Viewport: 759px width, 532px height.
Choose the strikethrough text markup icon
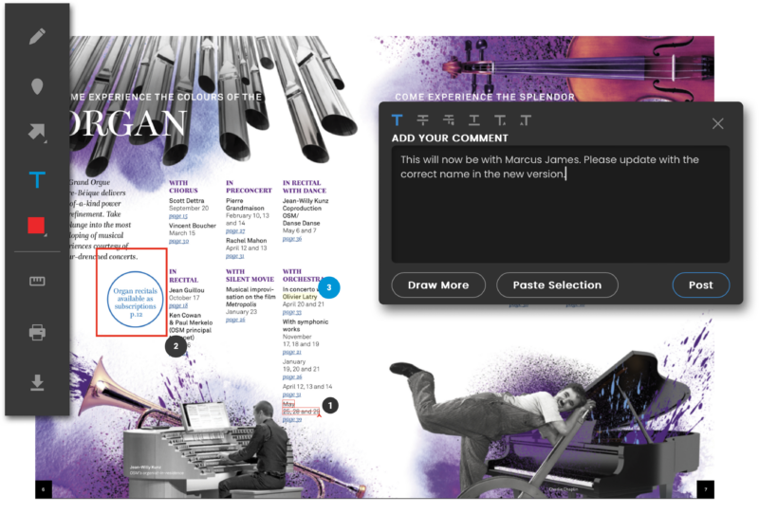(422, 119)
